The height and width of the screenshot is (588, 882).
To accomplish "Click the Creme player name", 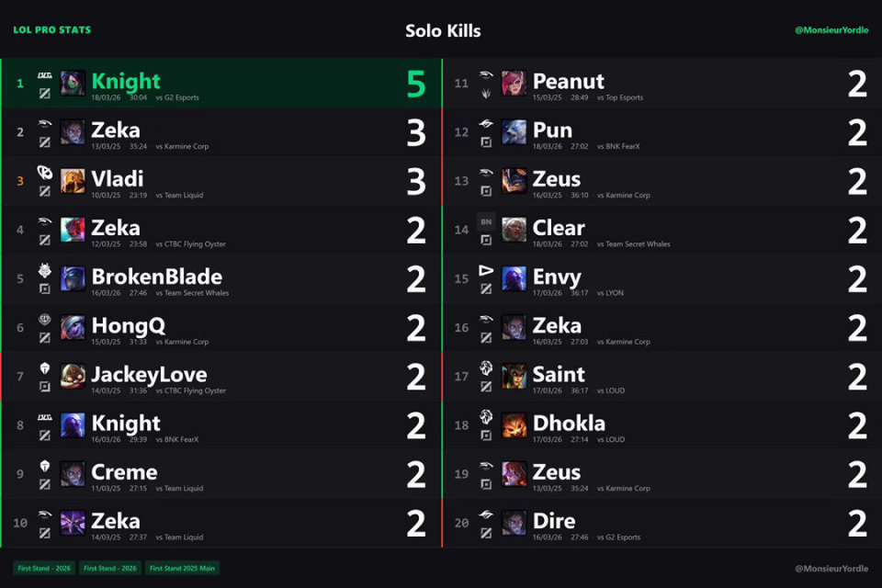I will point(124,472).
